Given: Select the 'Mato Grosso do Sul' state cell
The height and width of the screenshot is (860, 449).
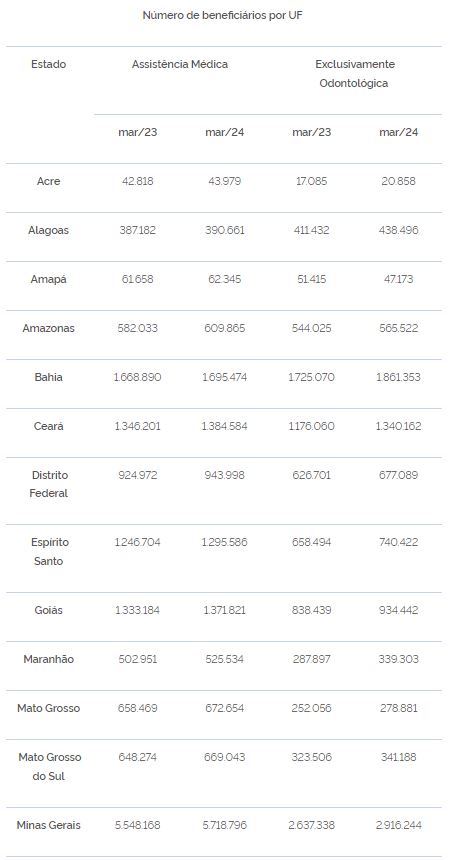Looking at the screenshot, I should click(x=49, y=767).
